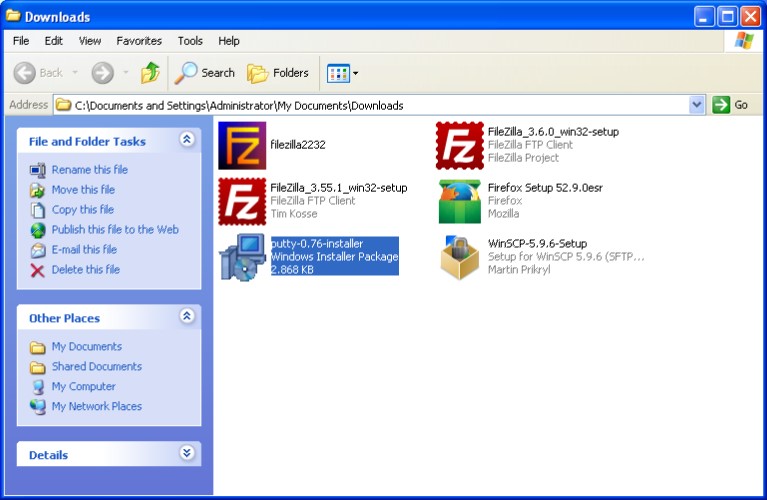Viewport: 767px width, 500px height.
Task: Click inside the address bar path field
Action: click(380, 105)
